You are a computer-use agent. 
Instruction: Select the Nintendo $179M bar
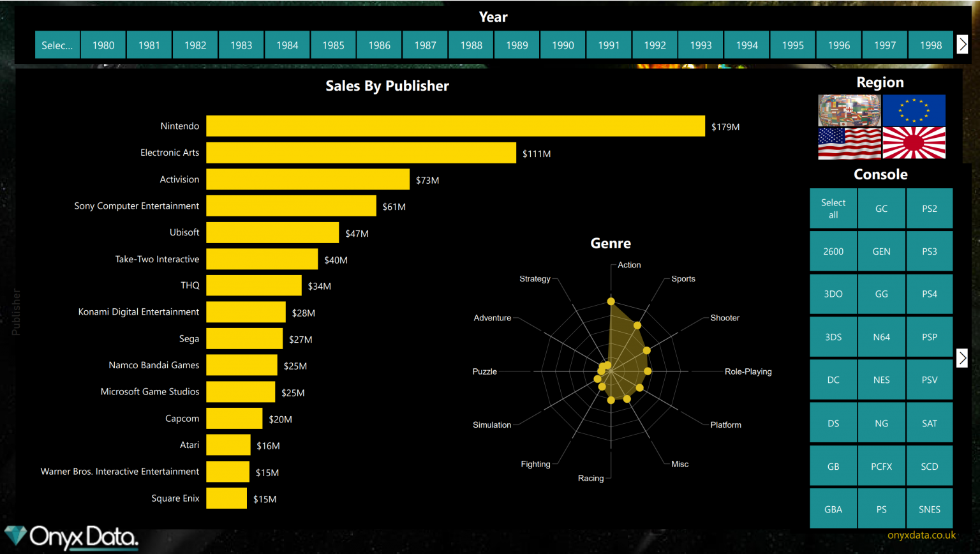[x=456, y=126]
